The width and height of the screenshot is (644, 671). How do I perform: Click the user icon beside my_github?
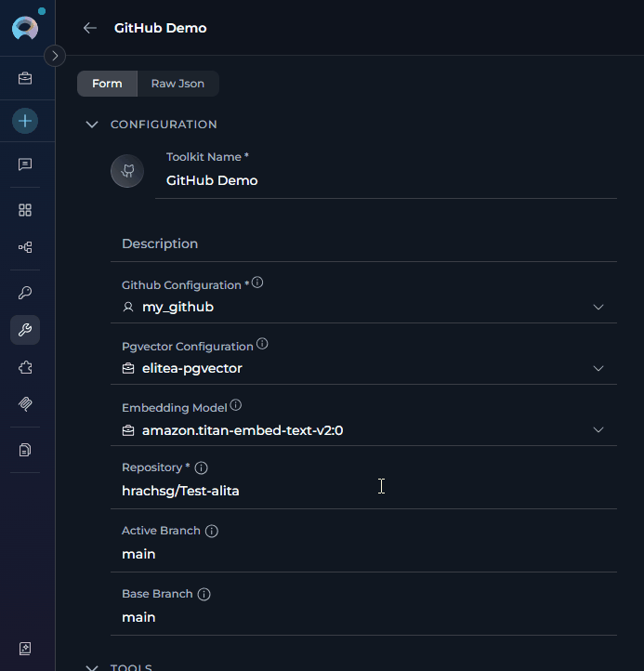tap(128, 308)
